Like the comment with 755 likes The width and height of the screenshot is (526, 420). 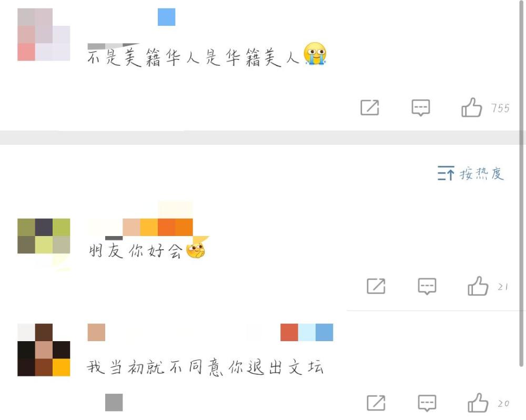[x=471, y=108]
